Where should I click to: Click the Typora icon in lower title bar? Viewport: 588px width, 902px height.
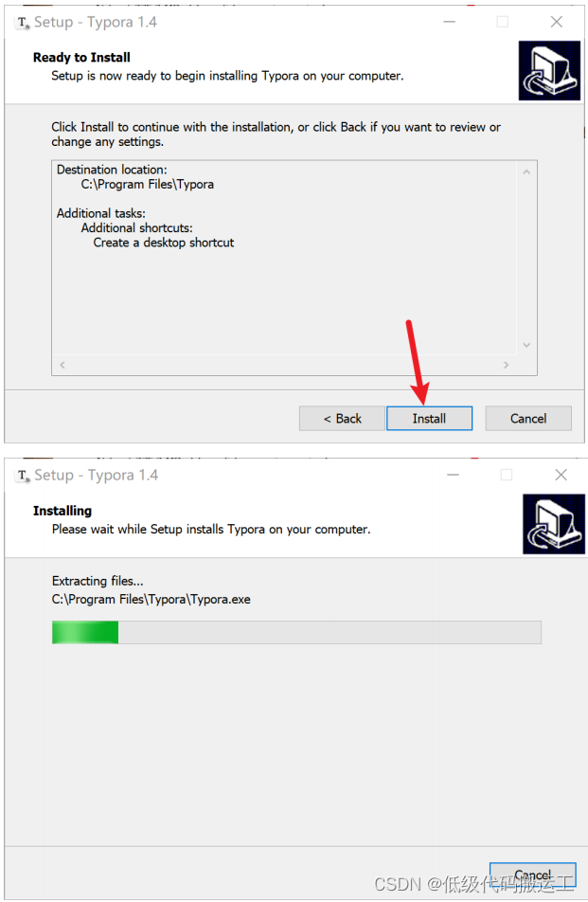click(x=23, y=476)
